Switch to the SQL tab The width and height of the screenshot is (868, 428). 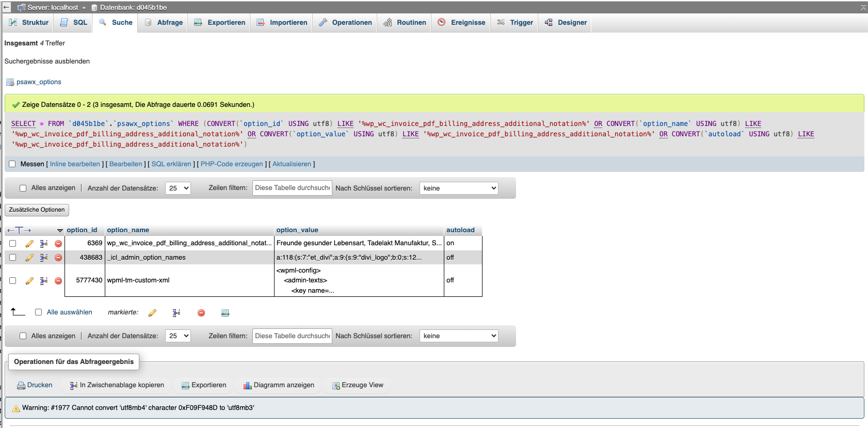pos(74,23)
